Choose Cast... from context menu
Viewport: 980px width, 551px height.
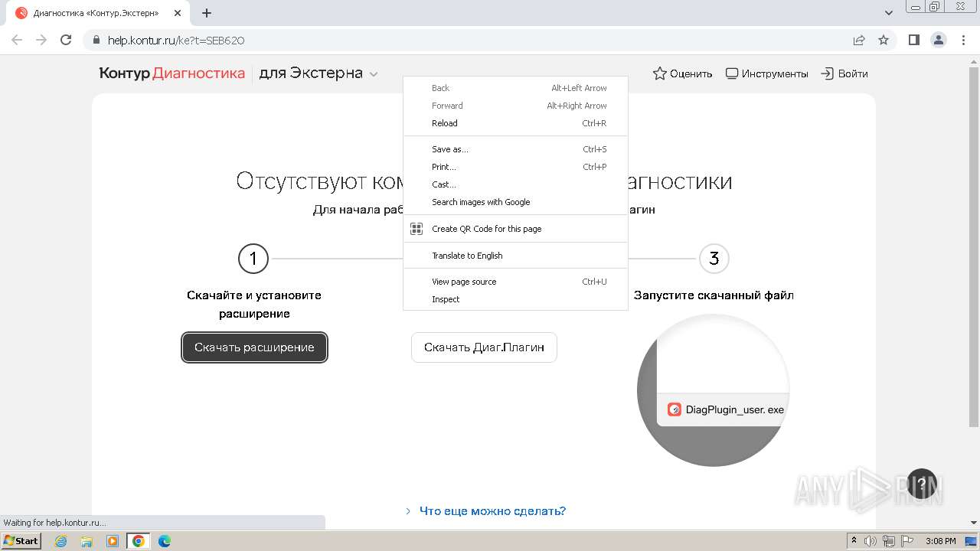515,184
